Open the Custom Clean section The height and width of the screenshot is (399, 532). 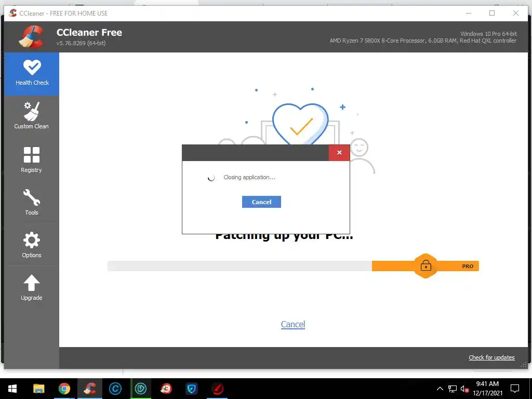[32, 116]
